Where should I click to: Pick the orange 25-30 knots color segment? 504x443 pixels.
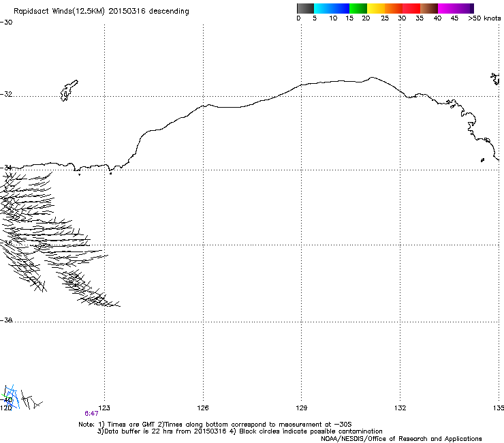click(394, 8)
